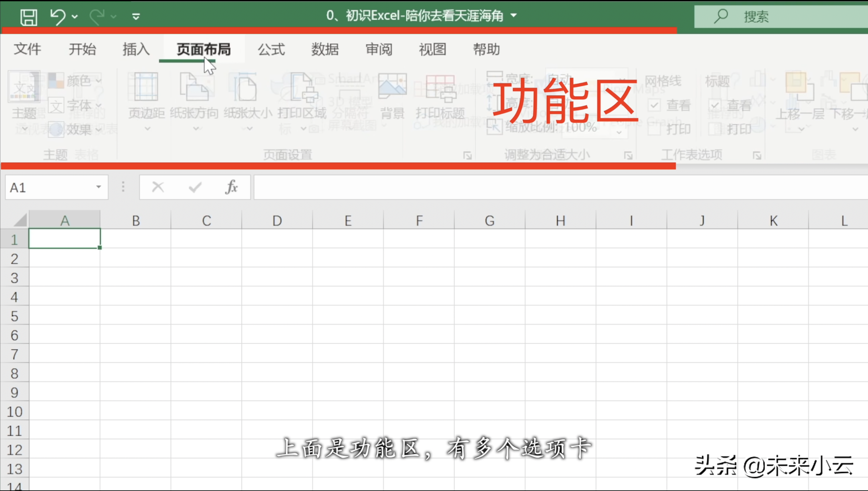Viewport: 868px width, 491px height.
Task: Open the Redo history dropdown arrow
Action: click(x=114, y=16)
